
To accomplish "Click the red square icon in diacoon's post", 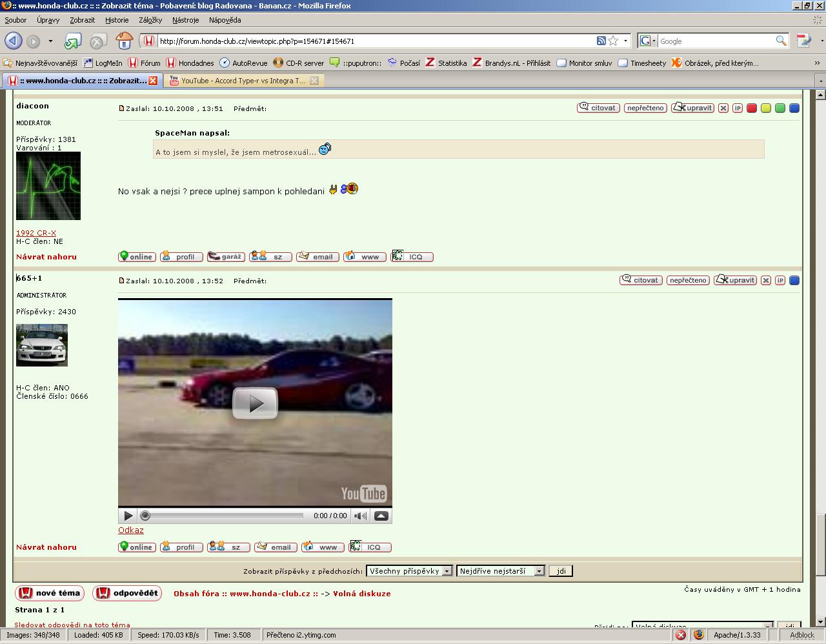I will (752, 108).
